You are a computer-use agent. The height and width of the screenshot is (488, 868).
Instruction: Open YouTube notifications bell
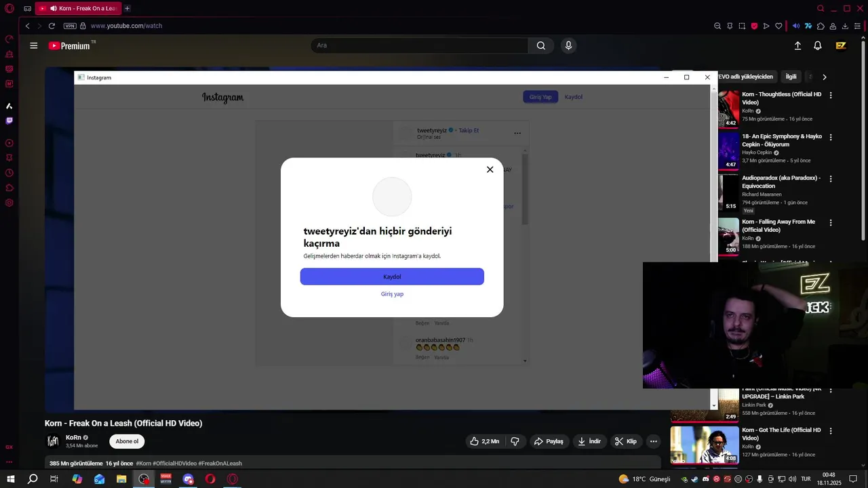(x=818, y=45)
